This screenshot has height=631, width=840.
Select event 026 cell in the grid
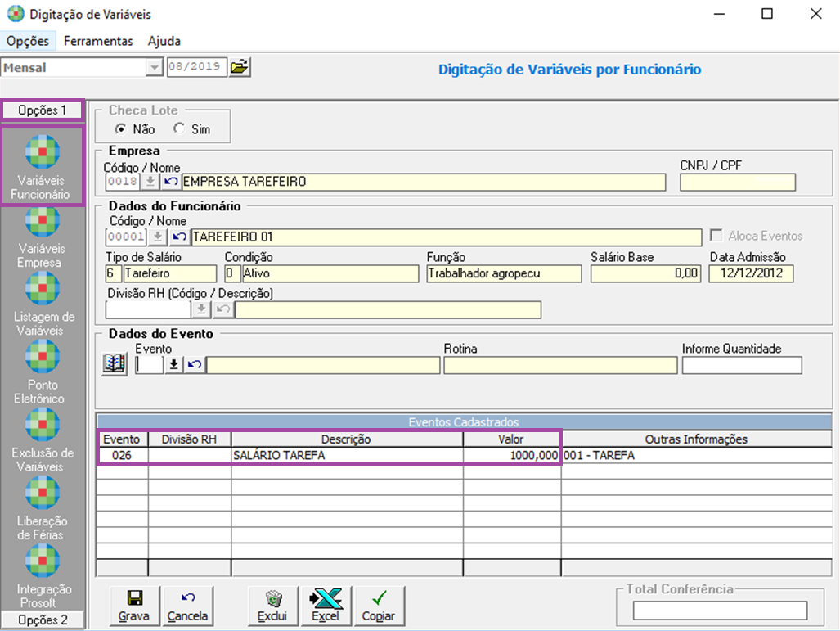[122, 455]
